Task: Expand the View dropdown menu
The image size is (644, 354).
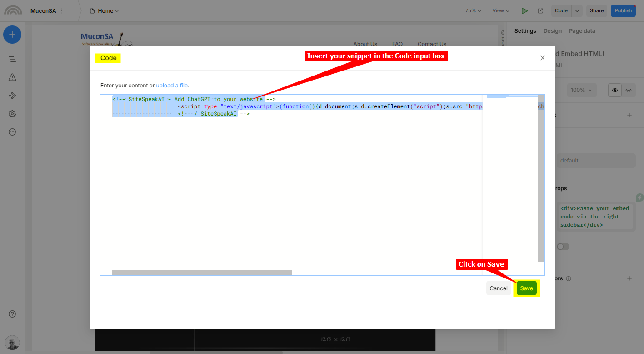Action: (501, 11)
